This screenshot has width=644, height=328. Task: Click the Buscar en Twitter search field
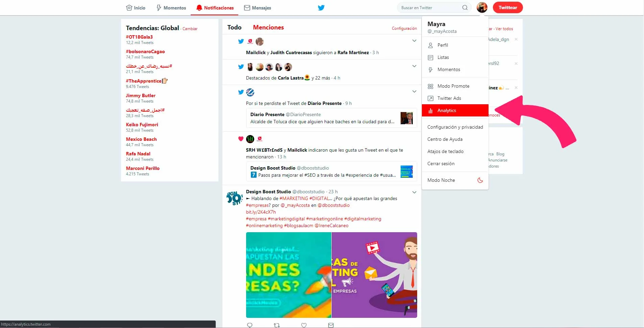point(429,7)
